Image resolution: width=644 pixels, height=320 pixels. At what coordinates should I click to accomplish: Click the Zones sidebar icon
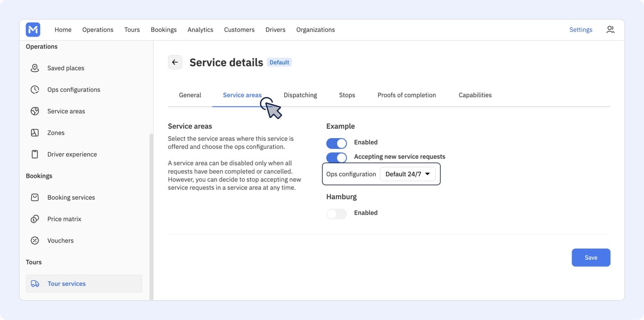(35, 133)
